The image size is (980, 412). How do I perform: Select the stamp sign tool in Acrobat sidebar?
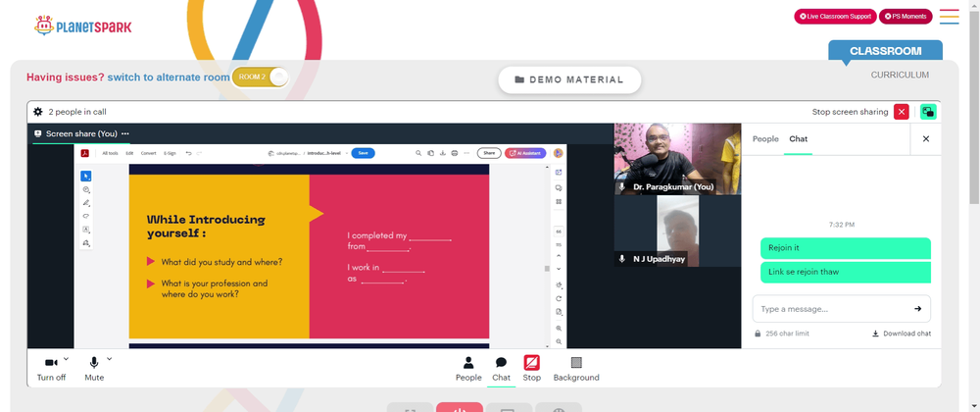(x=86, y=242)
